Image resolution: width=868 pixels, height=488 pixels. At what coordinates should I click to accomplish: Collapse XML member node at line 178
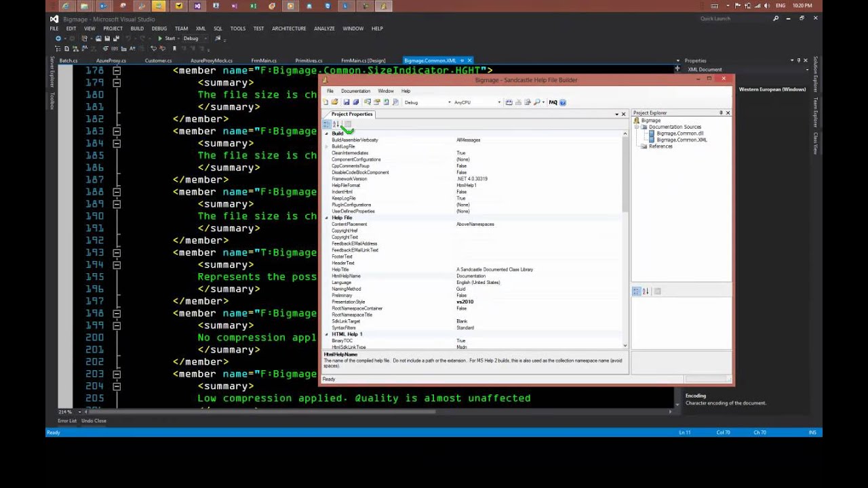[x=117, y=70]
